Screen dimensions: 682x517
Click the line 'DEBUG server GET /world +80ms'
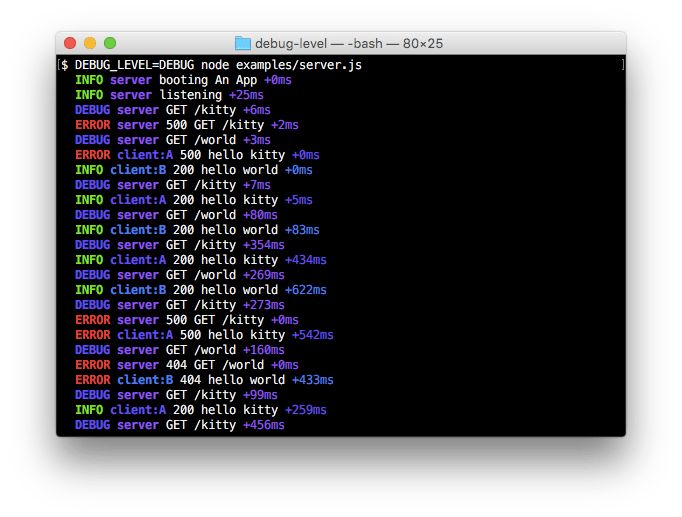176,215
